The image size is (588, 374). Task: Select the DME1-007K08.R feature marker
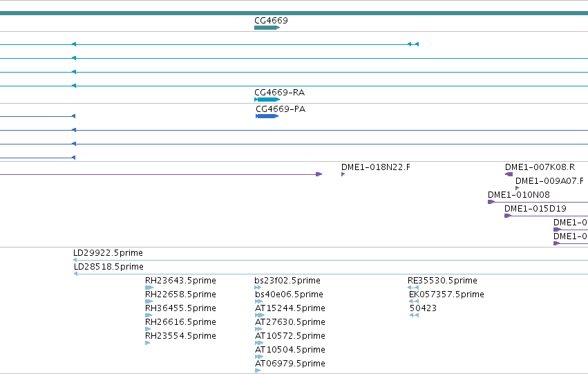tap(509, 174)
